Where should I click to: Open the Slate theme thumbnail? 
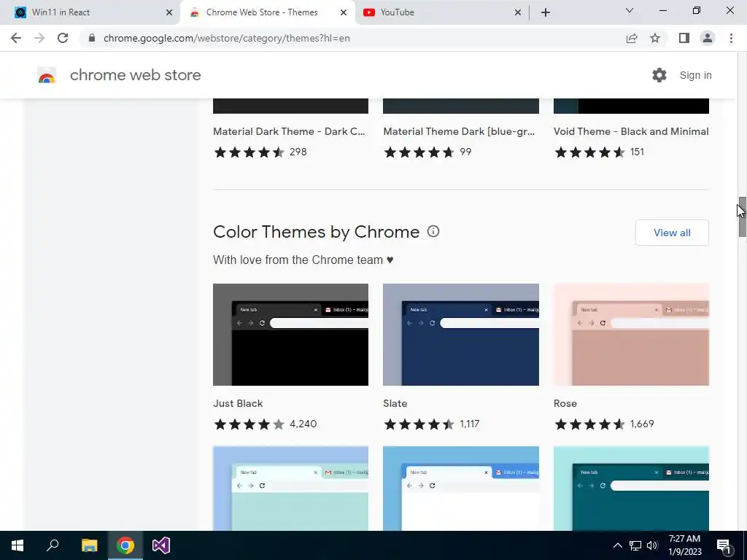click(461, 335)
